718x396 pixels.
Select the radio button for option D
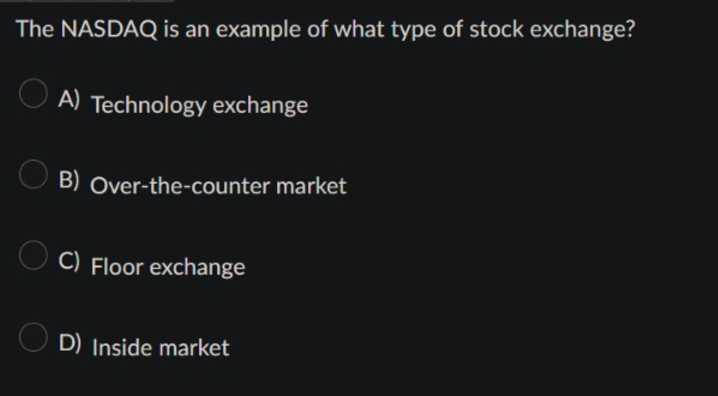(33, 337)
